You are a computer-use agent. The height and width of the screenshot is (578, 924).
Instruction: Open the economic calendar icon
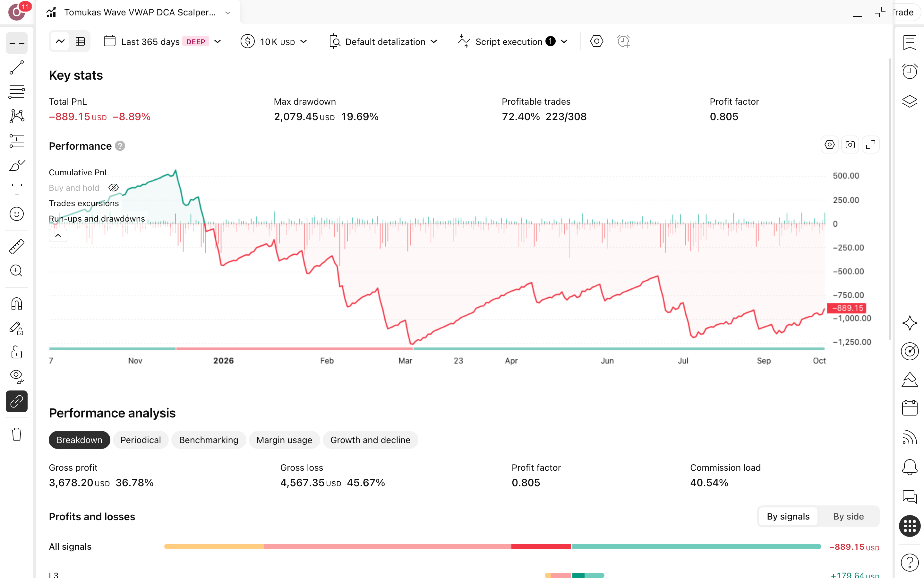pos(910,408)
